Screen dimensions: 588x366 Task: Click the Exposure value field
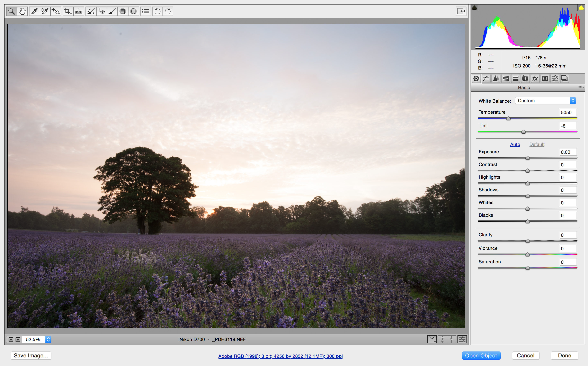point(568,152)
